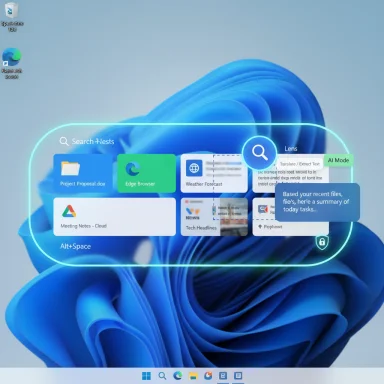384x384 pixels.
Task: Open the Meeting Notes - Cloud tile
Action: [x=114, y=217]
